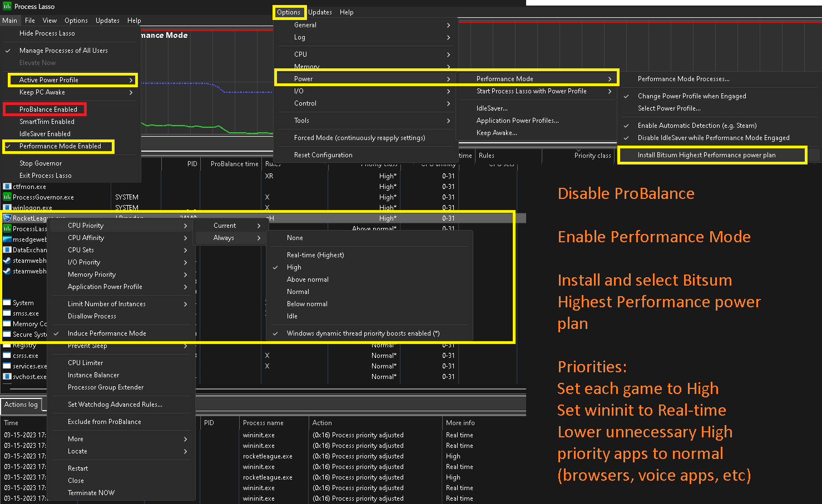This screenshot has height=504, width=822.
Task: Switch to the Actions log tab
Action: coord(21,405)
